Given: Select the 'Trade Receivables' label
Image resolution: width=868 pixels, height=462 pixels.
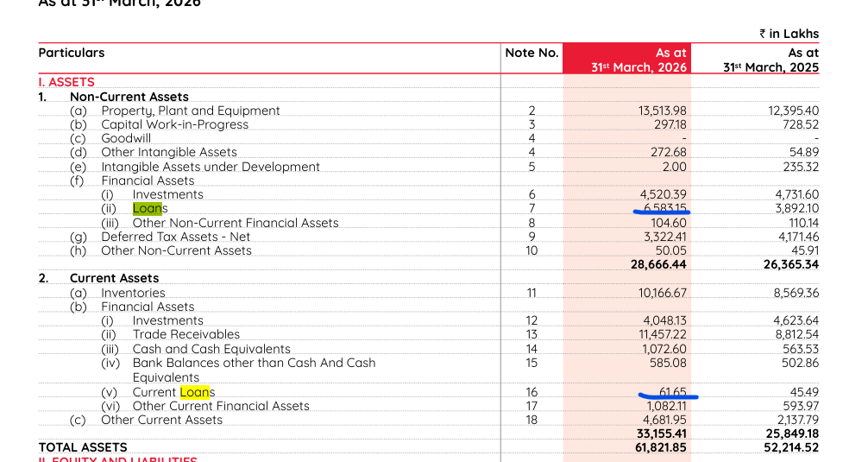Looking at the screenshot, I should (x=186, y=334).
